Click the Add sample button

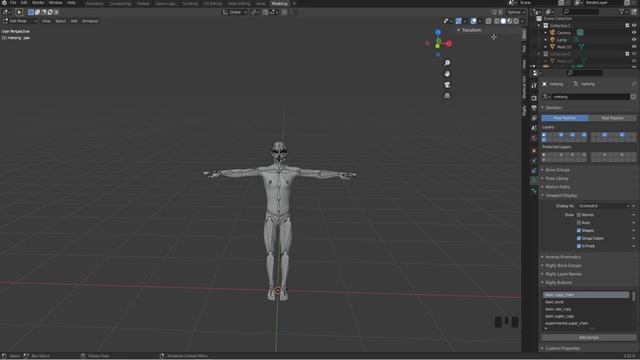589,338
